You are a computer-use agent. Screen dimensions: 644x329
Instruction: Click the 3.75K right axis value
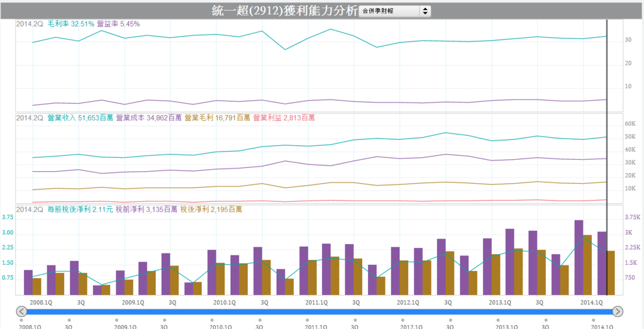[x=632, y=218]
